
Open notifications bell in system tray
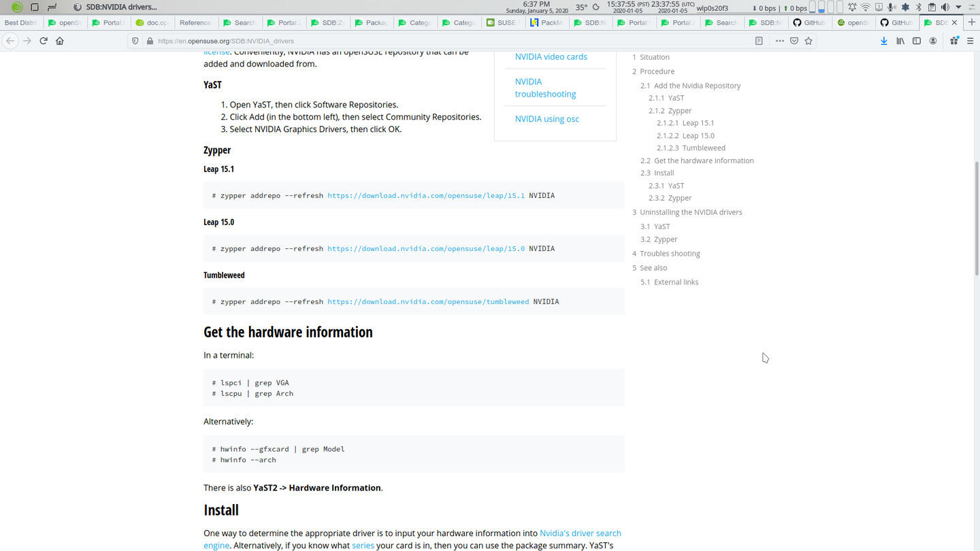coord(851,7)
